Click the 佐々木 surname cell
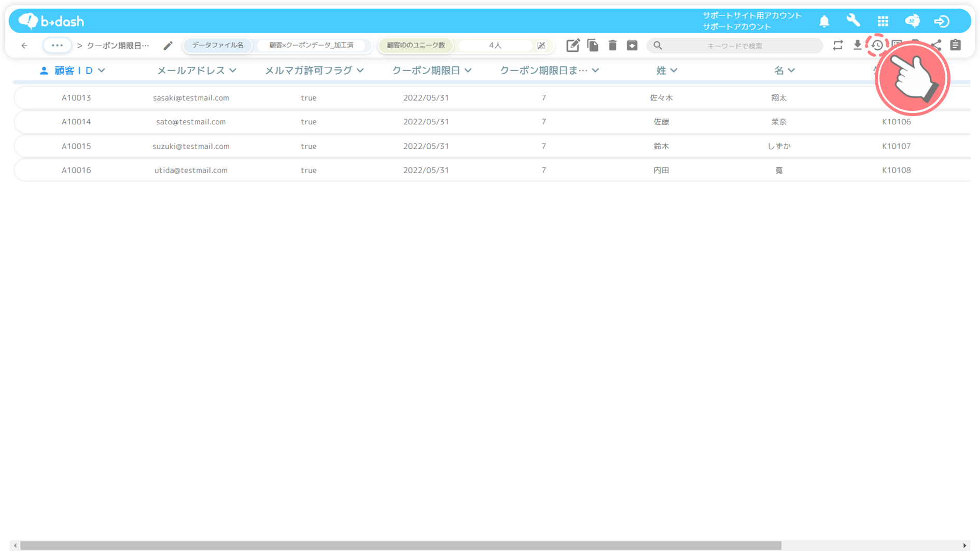 [x=661, y=97]
